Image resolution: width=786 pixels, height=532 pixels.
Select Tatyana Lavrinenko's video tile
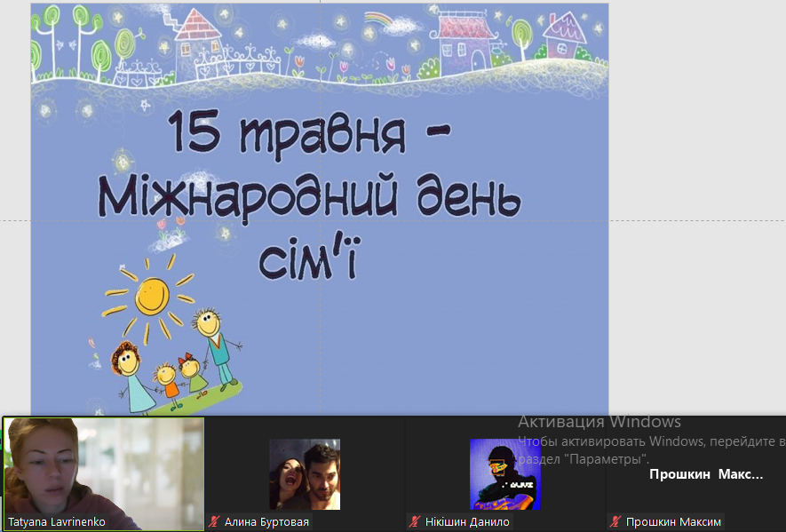coord(103,466)
